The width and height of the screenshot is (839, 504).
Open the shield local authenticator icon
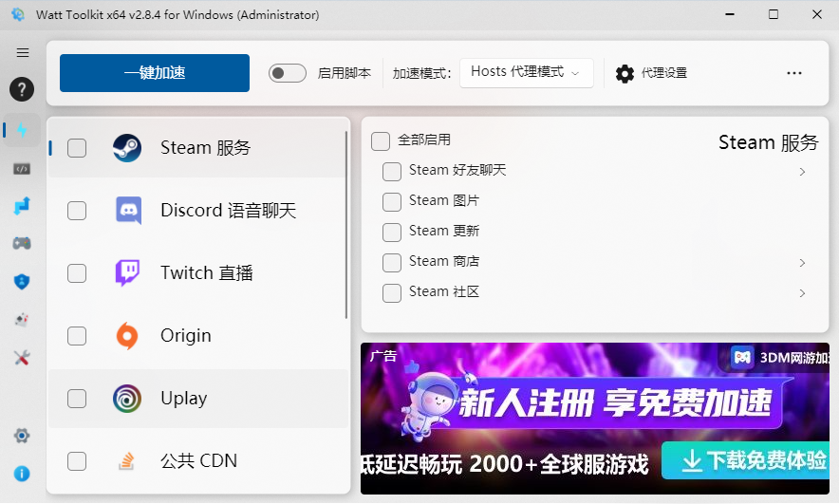(22, 282)
